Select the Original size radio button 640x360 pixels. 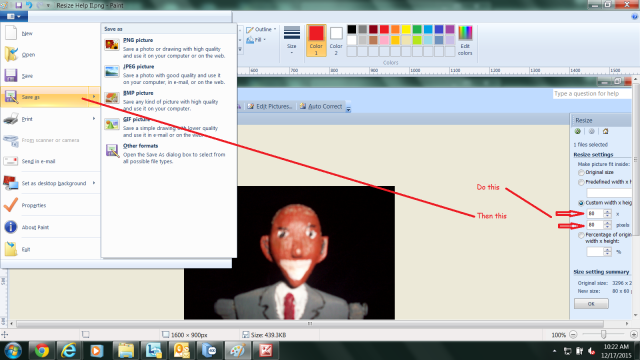[x=581, y=173]
